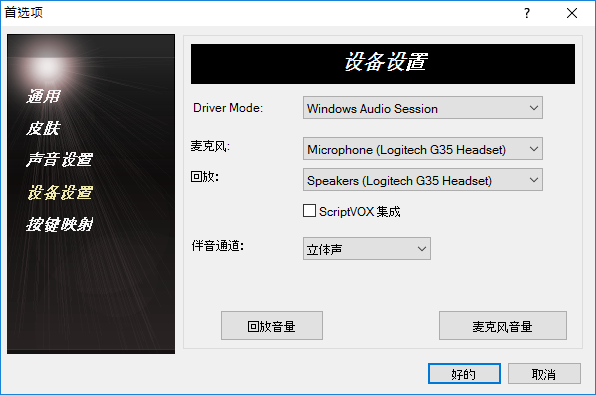Confirm settings with the 好的 button
The height and width of the screenshot is (395, 596).
click(x=464, y=374)
